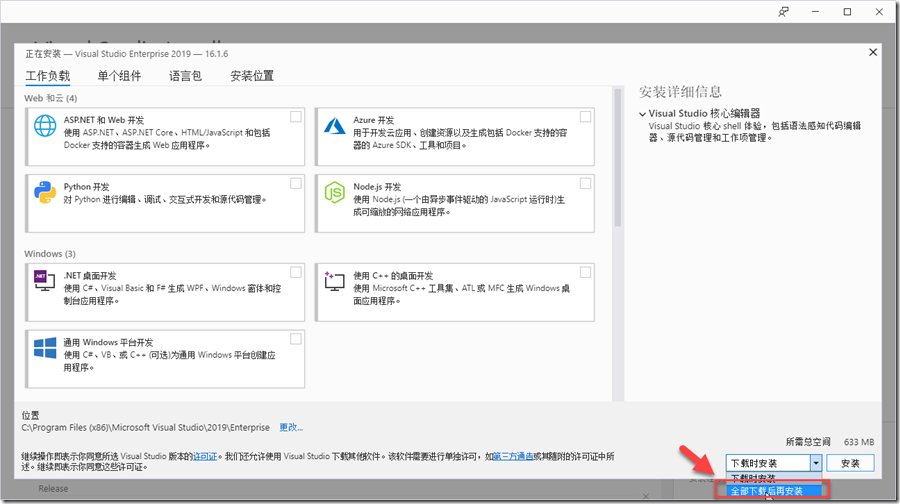Click the install path C:\Program Files (x86) text

click(x=145, y=427)
